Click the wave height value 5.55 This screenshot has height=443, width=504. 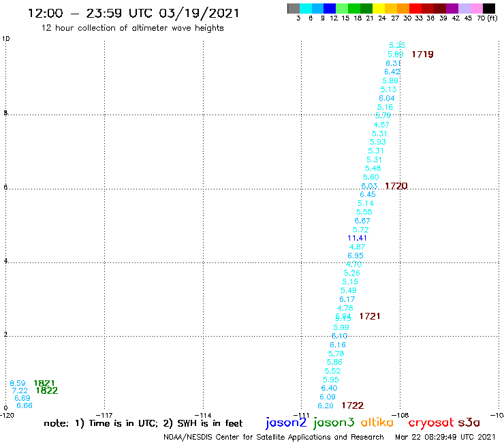pyautogui.click(x=364, y=212)
